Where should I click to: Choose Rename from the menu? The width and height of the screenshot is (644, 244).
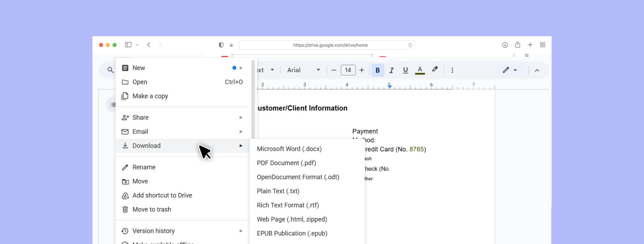(x=183, y=167)
